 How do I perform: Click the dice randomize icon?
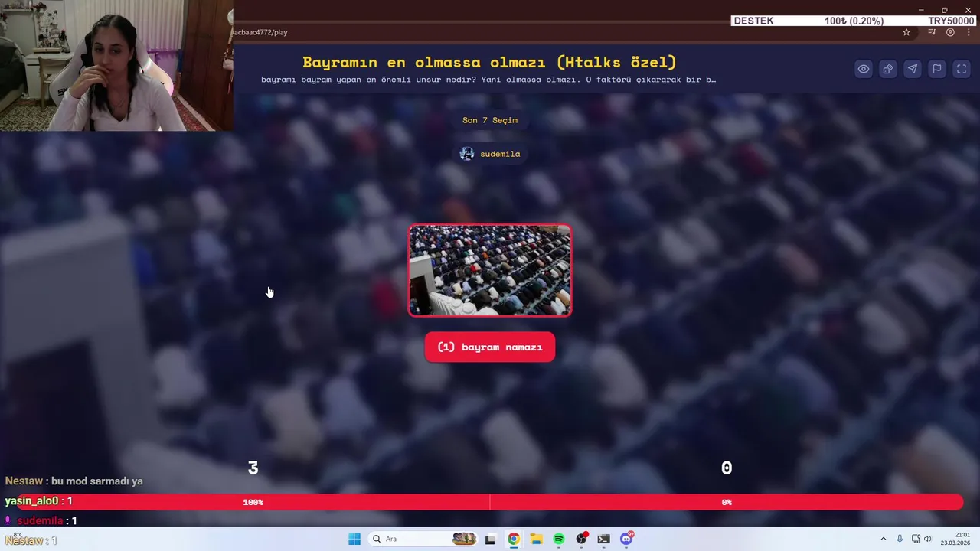pyautogui.click(x=887, y=69)
